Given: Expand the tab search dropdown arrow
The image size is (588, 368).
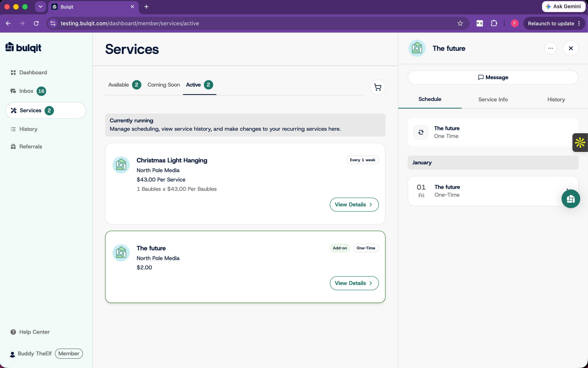Looking at the screenshot, I should click(x=40, y=7).
